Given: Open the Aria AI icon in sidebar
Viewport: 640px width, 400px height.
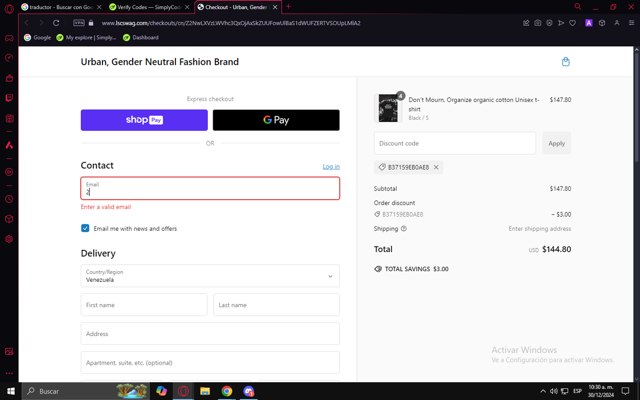Looking at the screenshot, I should (x=9, y=145).
